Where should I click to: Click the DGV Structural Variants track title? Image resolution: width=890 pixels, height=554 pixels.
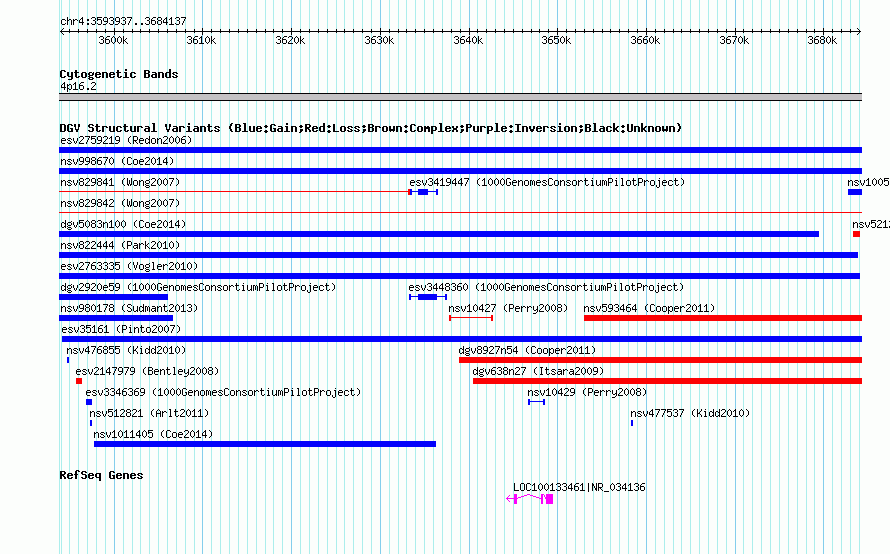[x=371, y=128]
